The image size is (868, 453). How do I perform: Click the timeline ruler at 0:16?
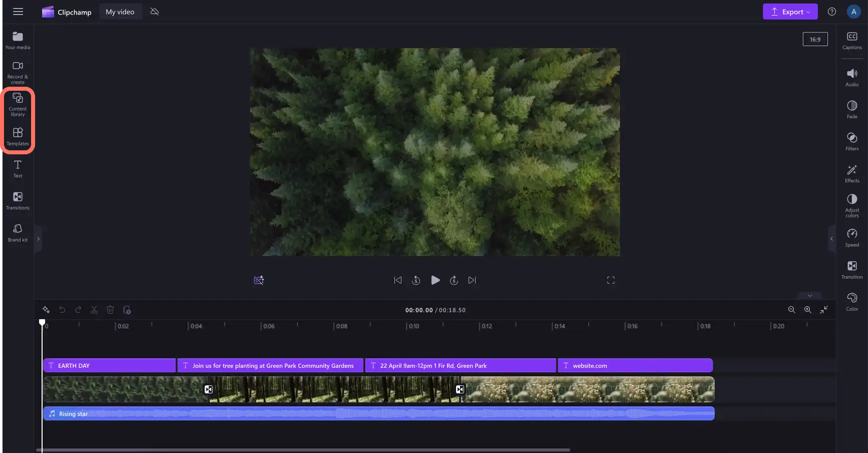[632, 326]
